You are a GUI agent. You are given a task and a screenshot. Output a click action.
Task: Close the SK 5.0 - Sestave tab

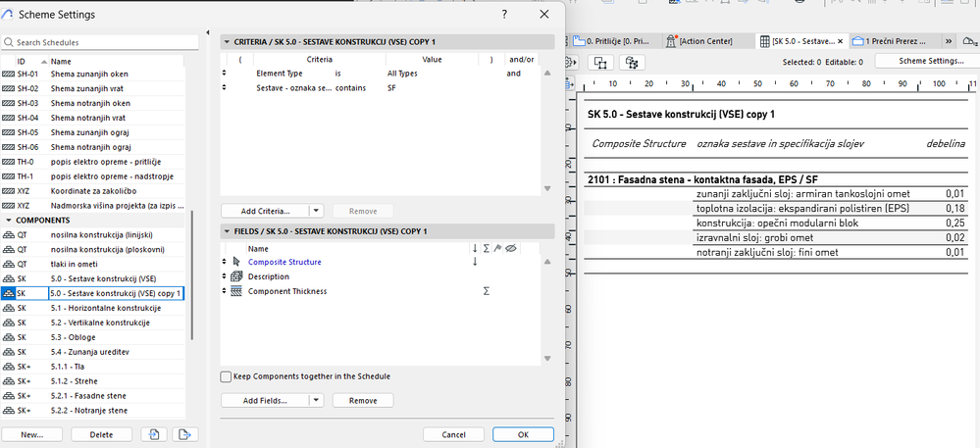click(840, 41)
